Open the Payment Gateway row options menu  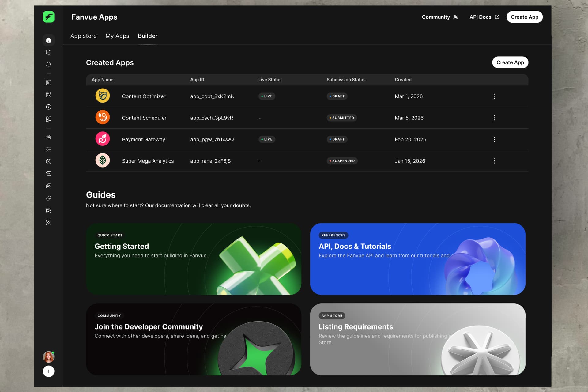click(494, 139)
